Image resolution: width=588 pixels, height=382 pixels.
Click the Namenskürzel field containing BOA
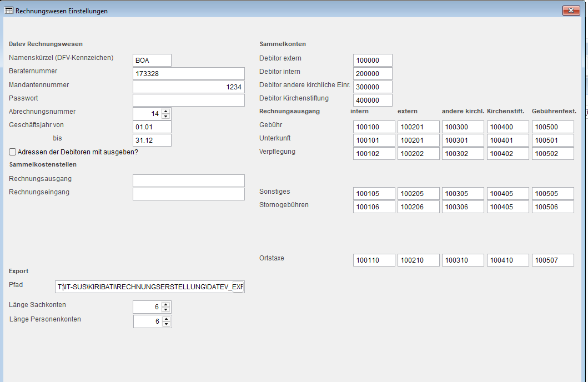tap(152, 60)
